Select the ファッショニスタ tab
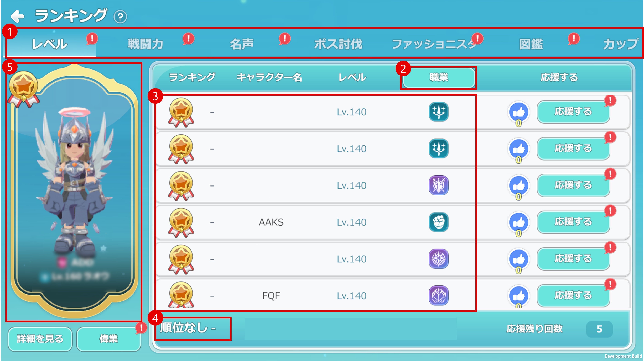 (x=434, y=44)
